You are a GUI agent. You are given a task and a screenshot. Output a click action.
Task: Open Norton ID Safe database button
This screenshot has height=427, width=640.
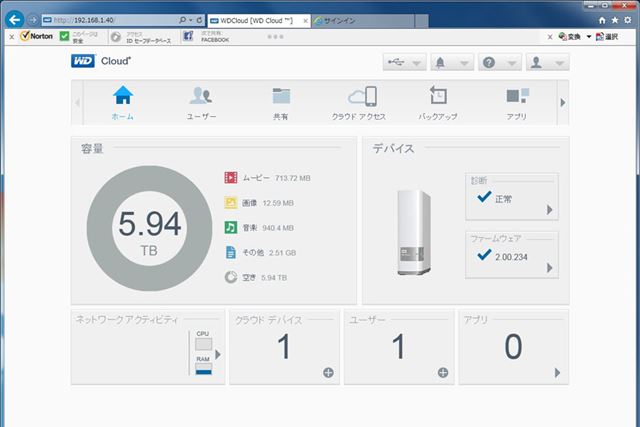click(x=142, y=37)
